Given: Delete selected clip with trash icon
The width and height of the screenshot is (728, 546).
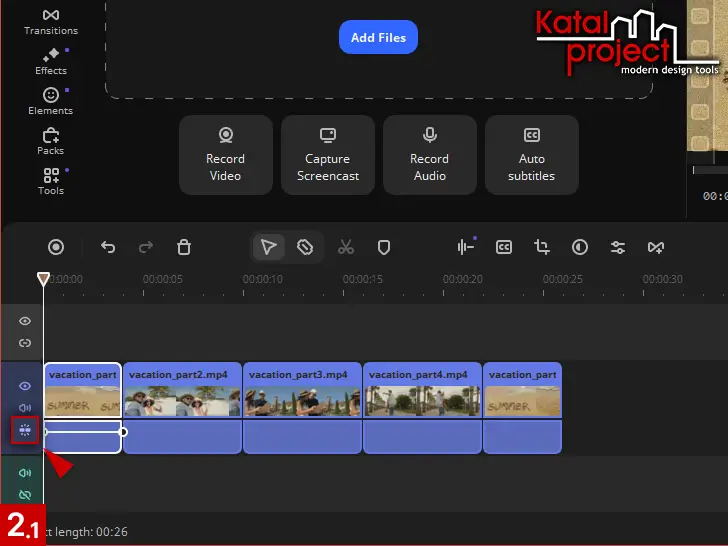Looking at the screenshot, I should 184,247.
